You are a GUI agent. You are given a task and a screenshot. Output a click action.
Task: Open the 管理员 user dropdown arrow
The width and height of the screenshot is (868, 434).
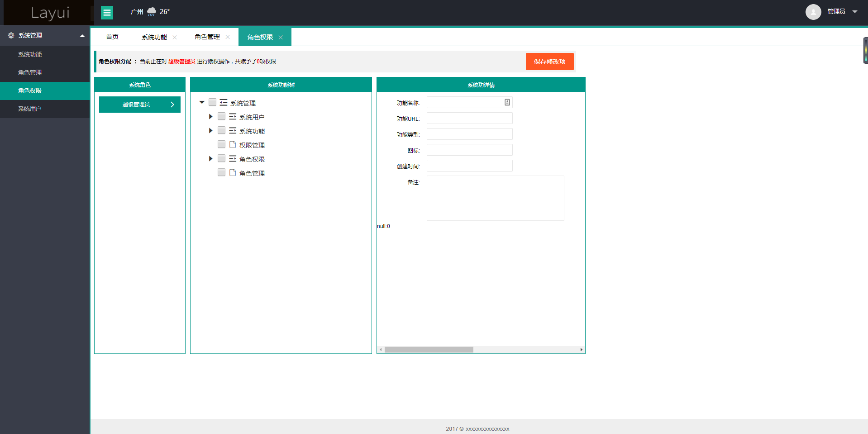[x=855, y=12]
